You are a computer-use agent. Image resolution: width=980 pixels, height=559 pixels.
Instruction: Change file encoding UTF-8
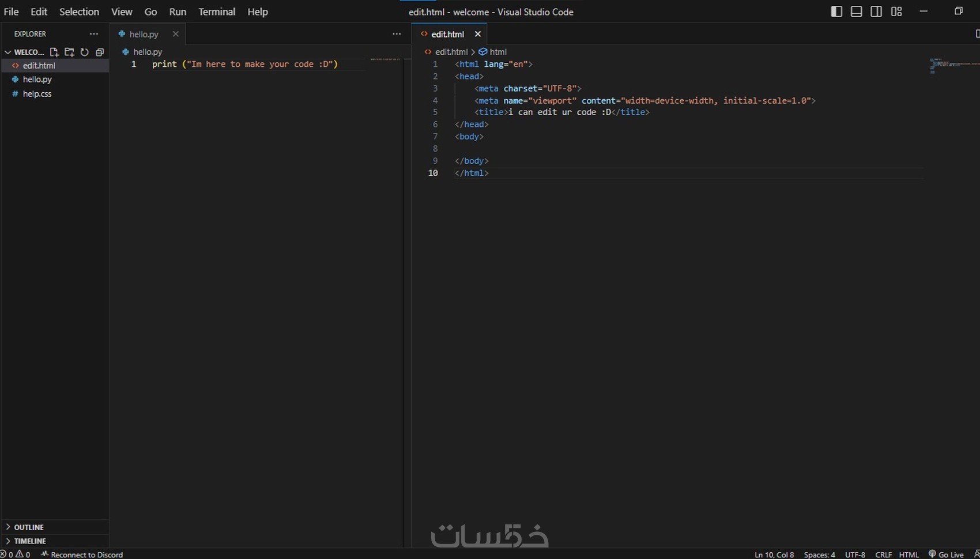pos(855,554)
